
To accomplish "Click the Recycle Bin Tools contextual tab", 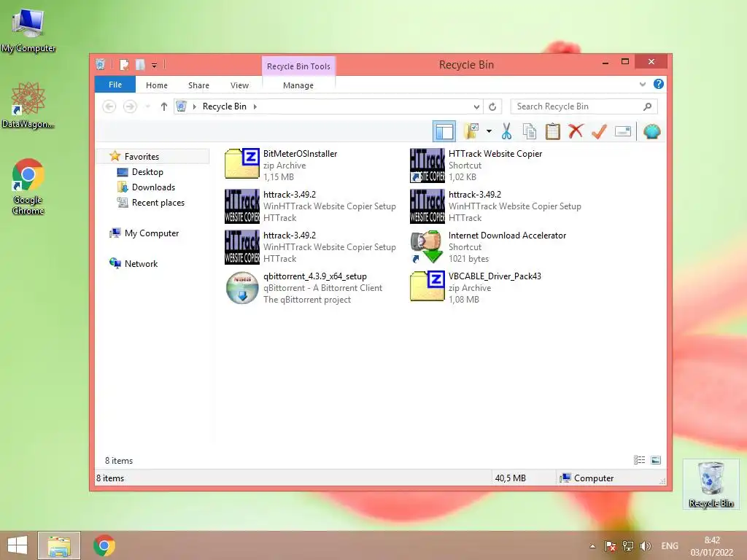I will click(x=298, y=66).
